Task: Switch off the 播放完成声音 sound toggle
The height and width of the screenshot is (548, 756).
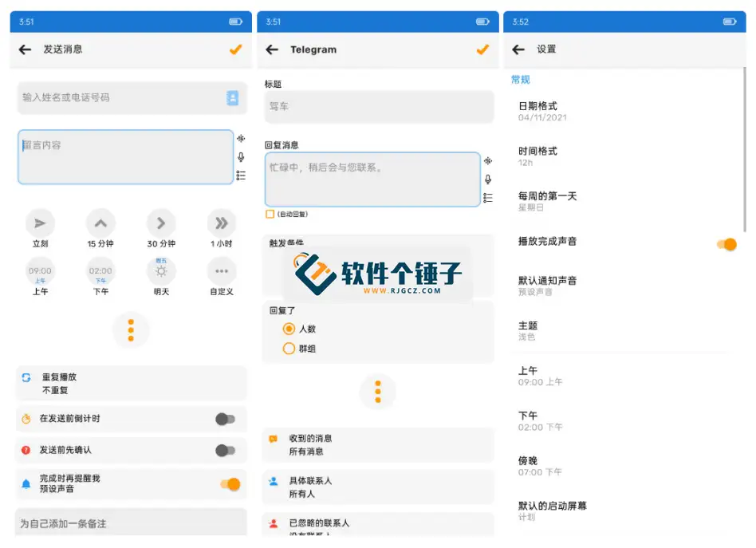Action: [x=724, y=245]
